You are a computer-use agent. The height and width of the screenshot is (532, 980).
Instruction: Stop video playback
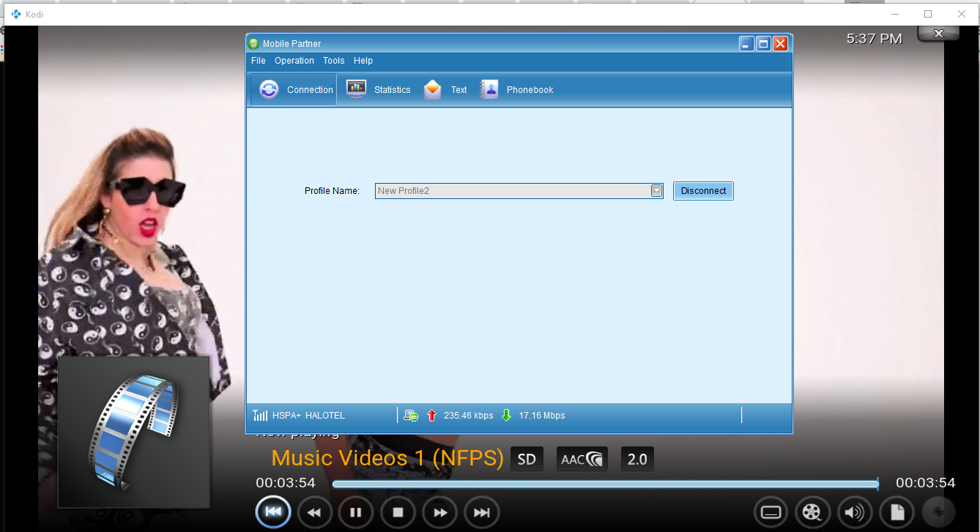point(398,512)
